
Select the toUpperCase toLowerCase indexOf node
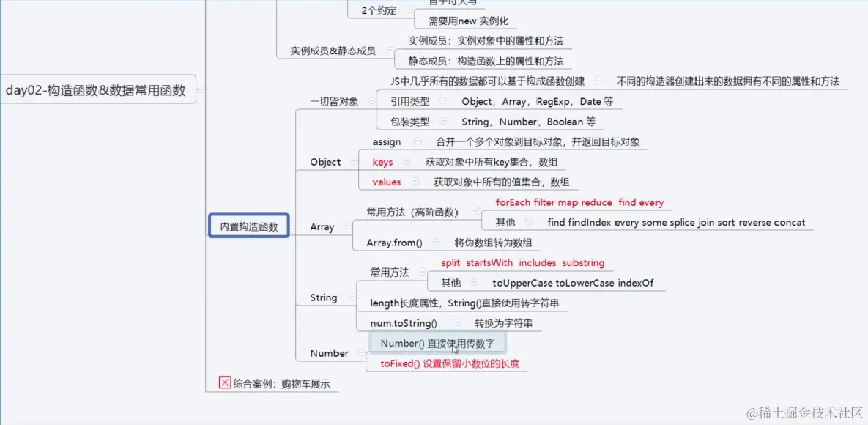[x=573, y=283]
